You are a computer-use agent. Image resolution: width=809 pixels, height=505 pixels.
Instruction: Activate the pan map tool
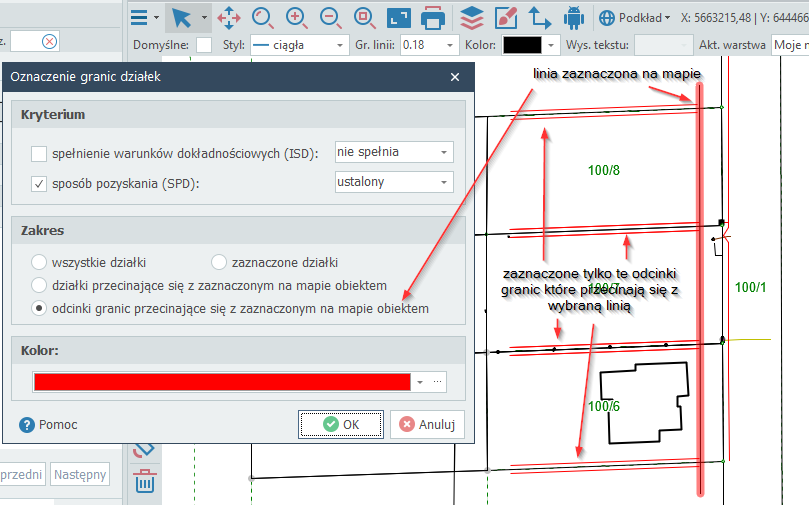(229, 17)
